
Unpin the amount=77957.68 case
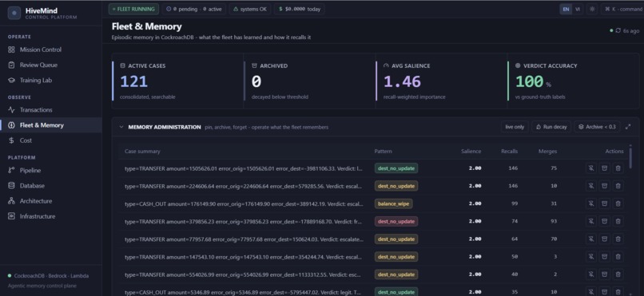pyautogui.click(x=591, y=239)
